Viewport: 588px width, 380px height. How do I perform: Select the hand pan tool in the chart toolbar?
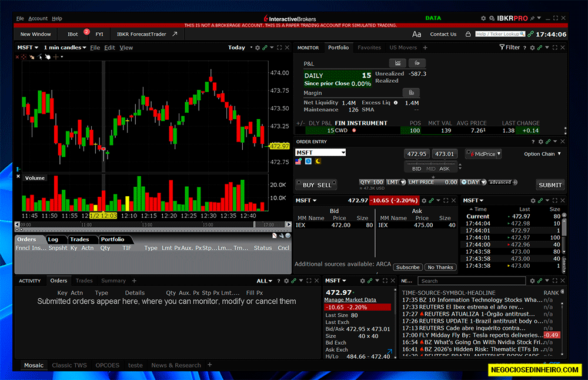[48, 57]
